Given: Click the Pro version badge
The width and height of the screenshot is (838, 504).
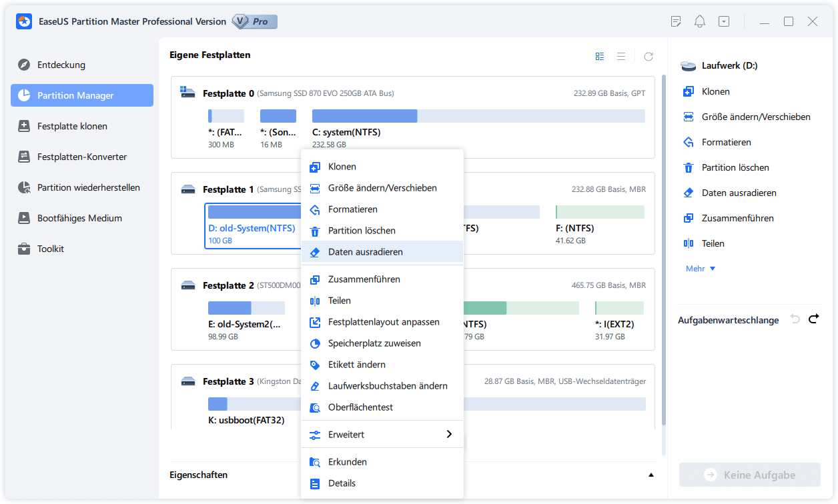Looking at the screenshot, I should click(x=255, y=21).
